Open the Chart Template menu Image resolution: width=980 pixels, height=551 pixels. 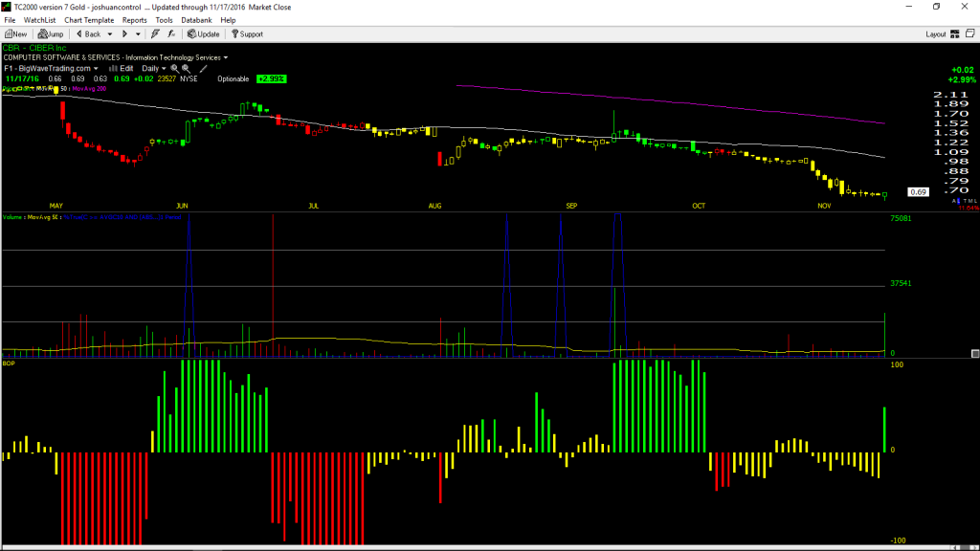[89, 20]
